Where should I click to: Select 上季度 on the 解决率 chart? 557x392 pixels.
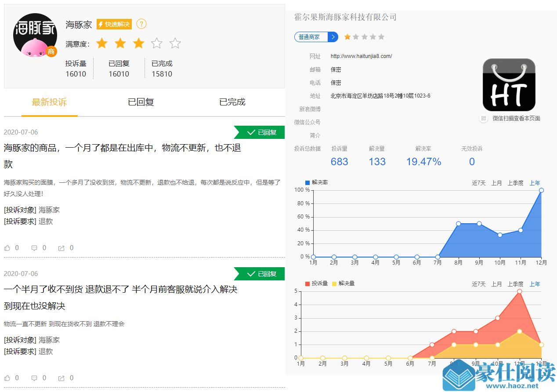tap(515, 183)
